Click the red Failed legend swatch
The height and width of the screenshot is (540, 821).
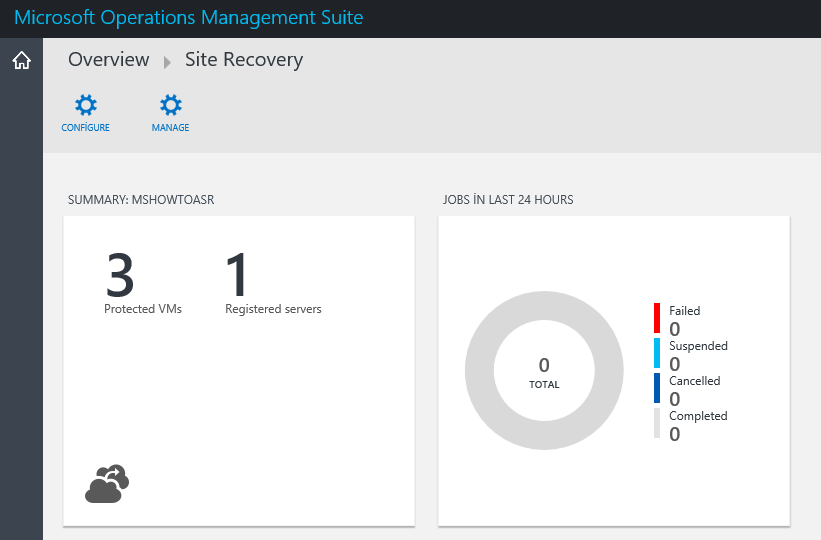657,318
